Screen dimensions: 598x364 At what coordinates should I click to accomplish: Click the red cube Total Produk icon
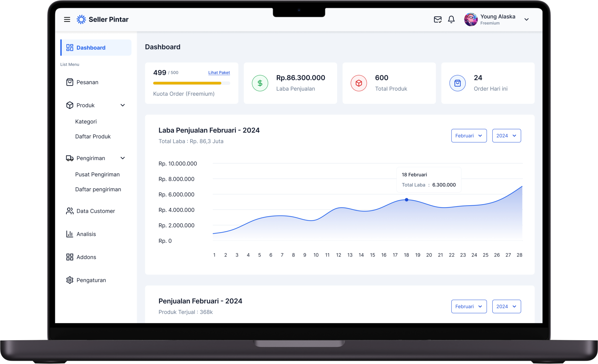click(358, 83)
